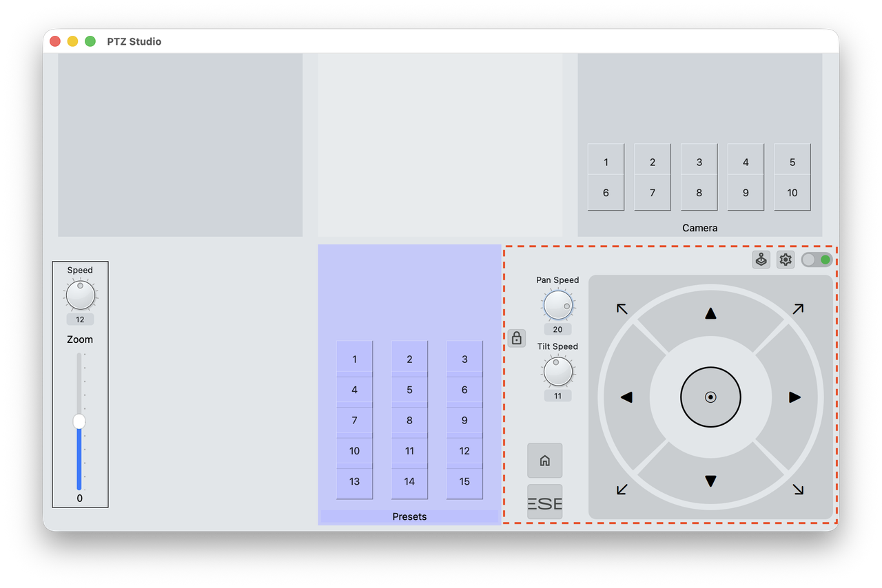882x588 pixels.
Task: Open the joystick configuration icon
Action: click(761, 260)
